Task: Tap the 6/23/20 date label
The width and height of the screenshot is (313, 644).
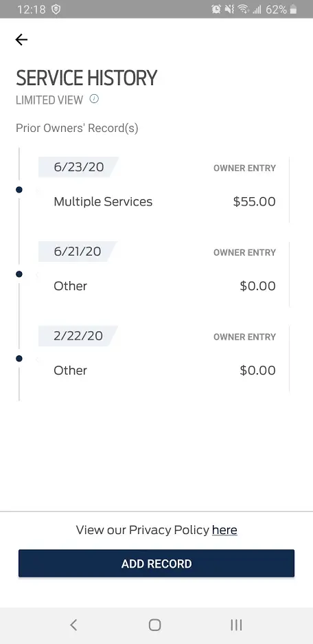Action: pyautogui.click(x=79, y=167)
